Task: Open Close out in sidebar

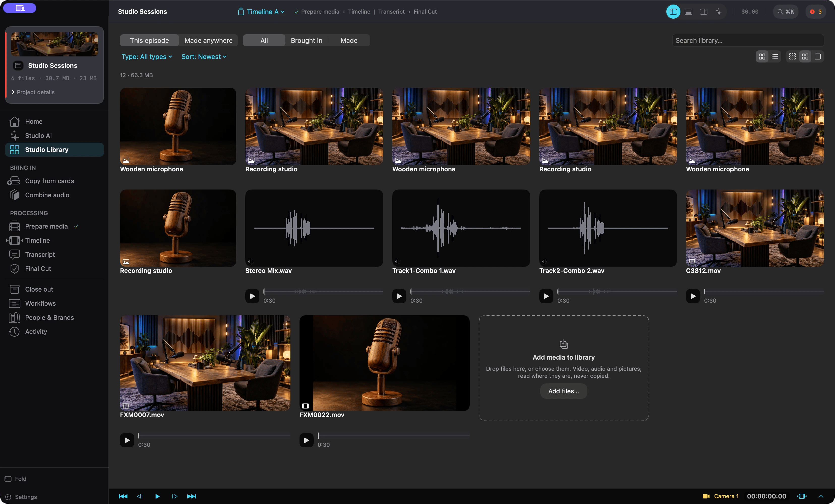Action: (54, 289)
